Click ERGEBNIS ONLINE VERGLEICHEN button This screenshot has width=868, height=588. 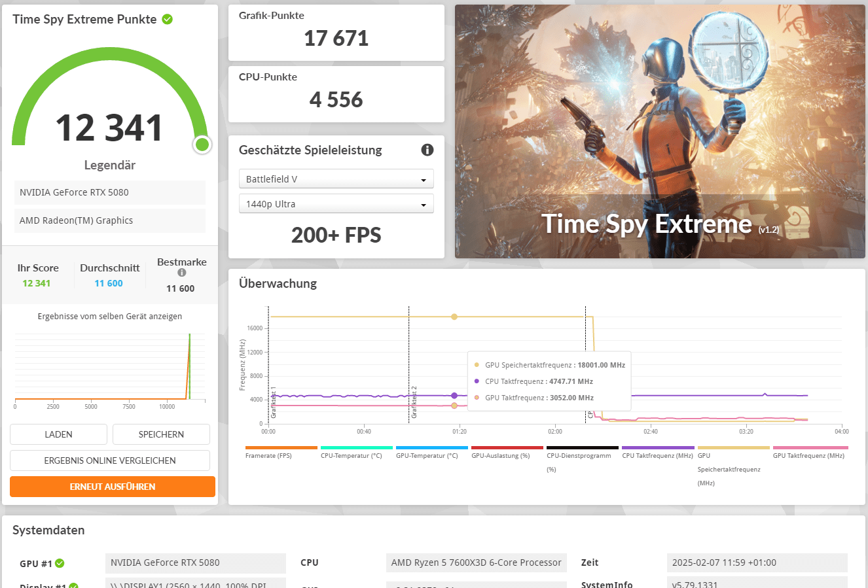point(110,460)
